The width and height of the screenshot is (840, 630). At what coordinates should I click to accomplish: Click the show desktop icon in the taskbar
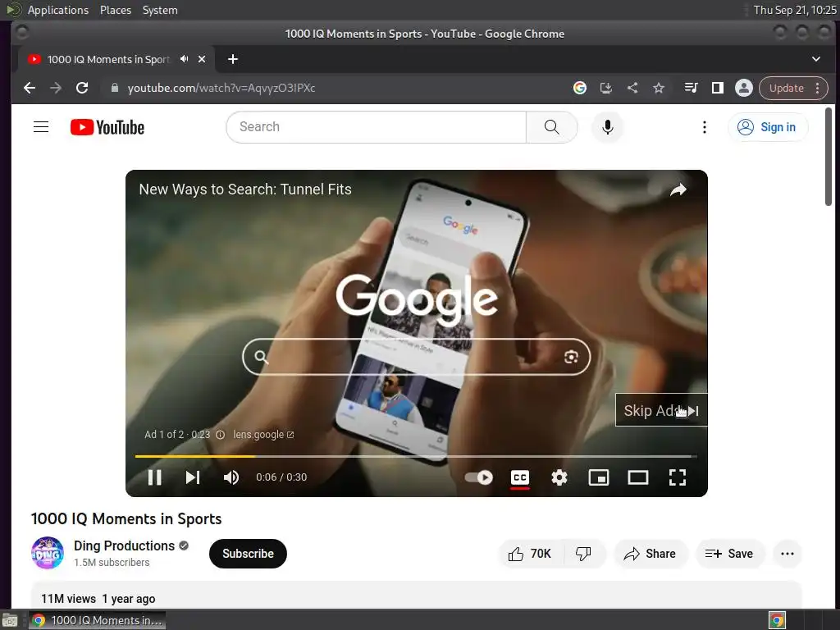coord(10,620)
